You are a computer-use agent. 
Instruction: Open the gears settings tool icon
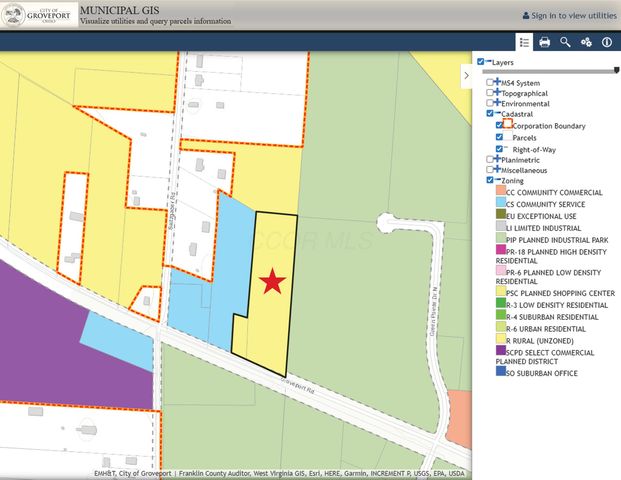coord(587,42)
